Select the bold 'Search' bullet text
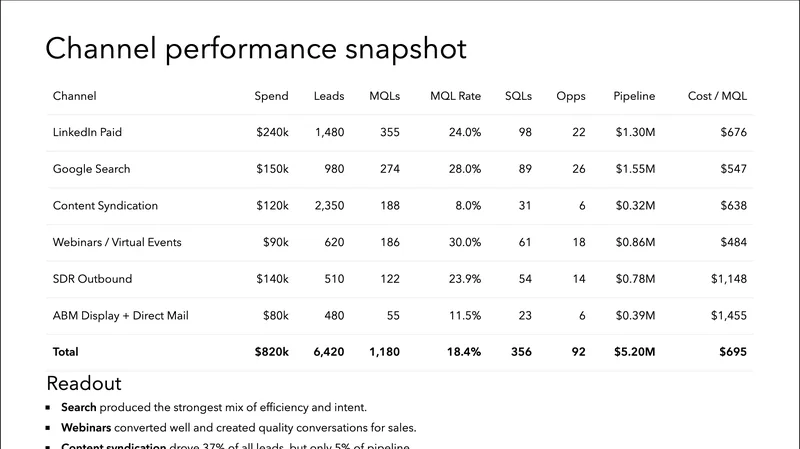Viewport: 800px width, 449px height. (80, 408)
